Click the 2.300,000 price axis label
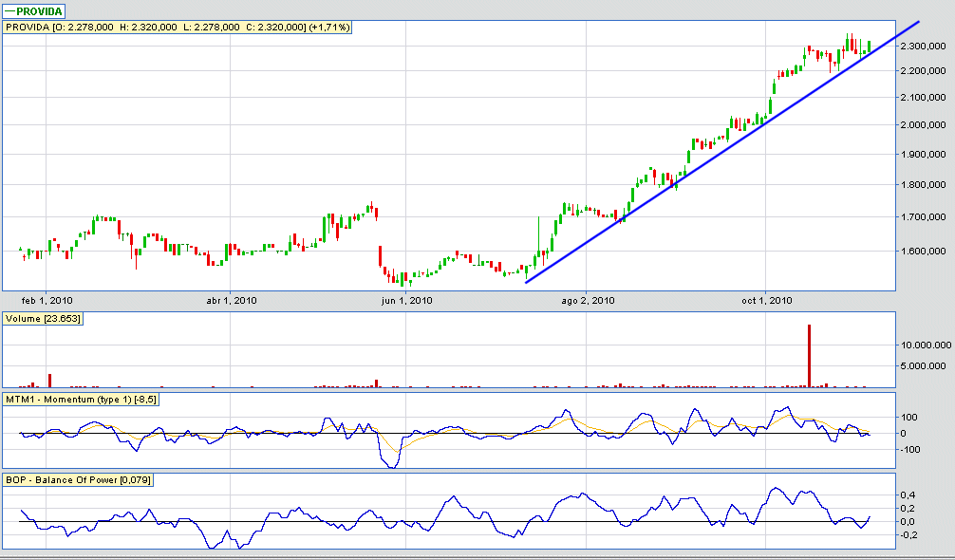The width and height of the screenshot is (955, 560). pos(923,46)
